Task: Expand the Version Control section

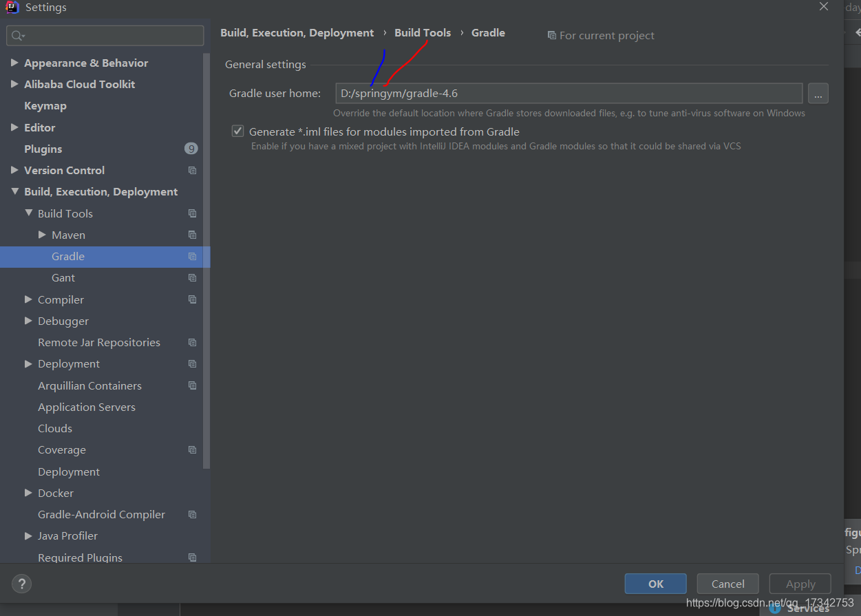Action: (x=14, y=170)
